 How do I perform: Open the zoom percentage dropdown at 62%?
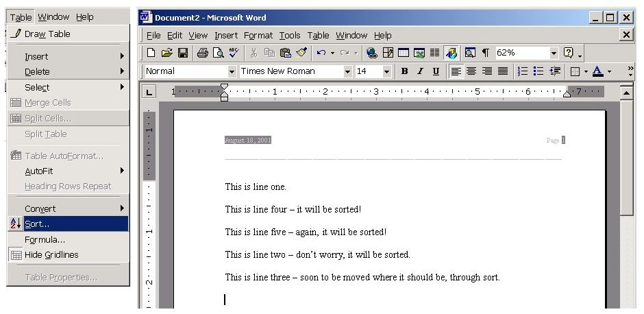click(x=554, y=53)
